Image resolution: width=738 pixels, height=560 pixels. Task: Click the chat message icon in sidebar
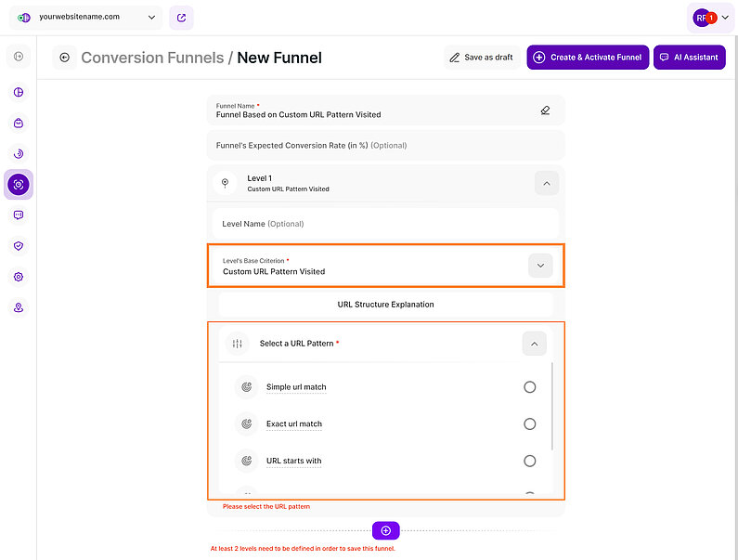pyautogui.click(x=19, y=215)
